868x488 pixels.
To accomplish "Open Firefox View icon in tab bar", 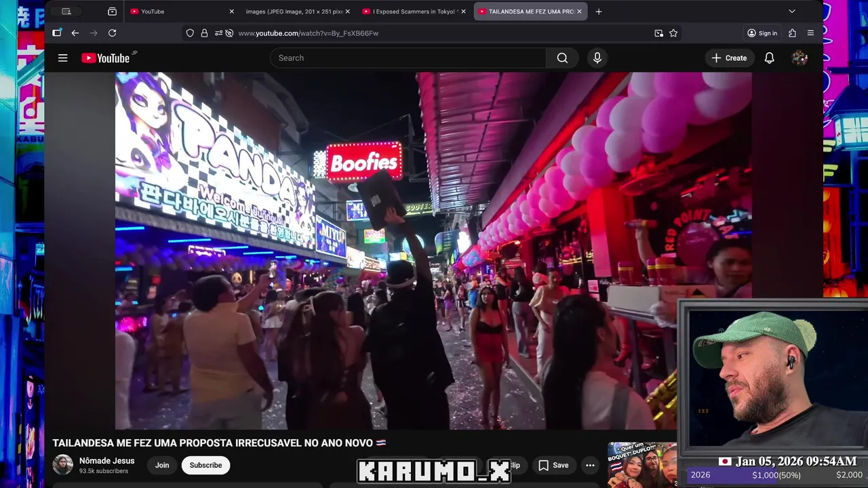I will point(112,12).
